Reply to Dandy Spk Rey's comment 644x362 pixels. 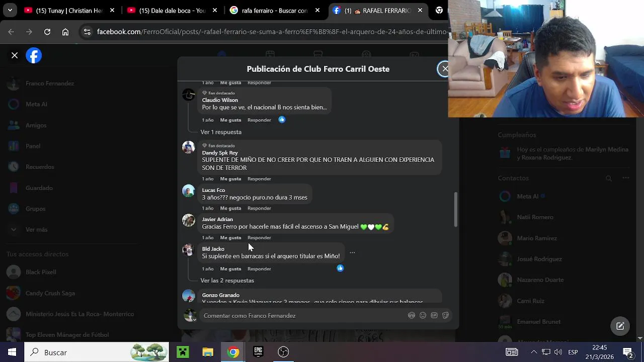tap(259, 179)
